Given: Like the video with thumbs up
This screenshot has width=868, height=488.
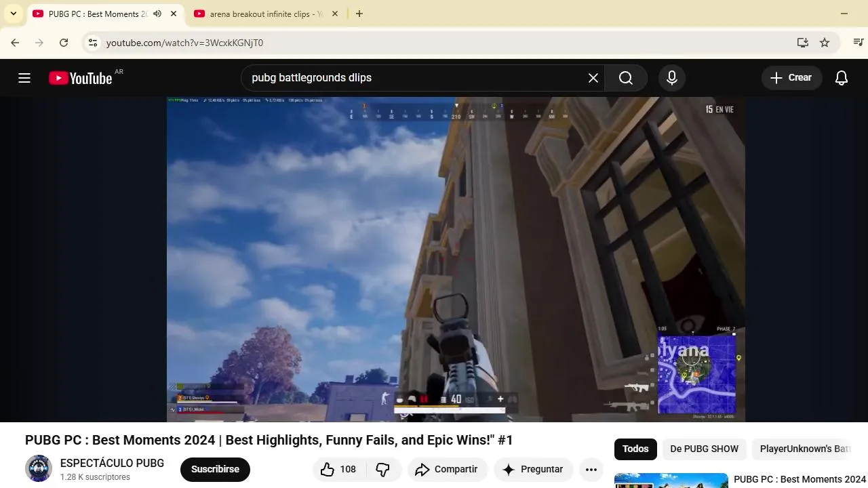Looking at the screenshot, I should tap(338, 469).
